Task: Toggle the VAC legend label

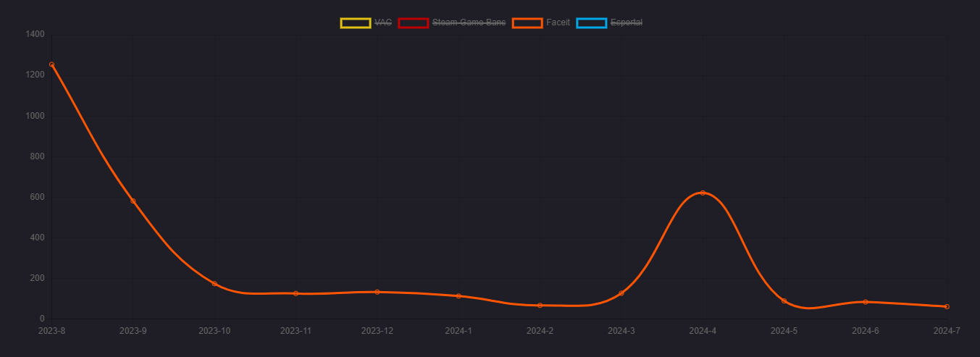Action: (383, 22)
